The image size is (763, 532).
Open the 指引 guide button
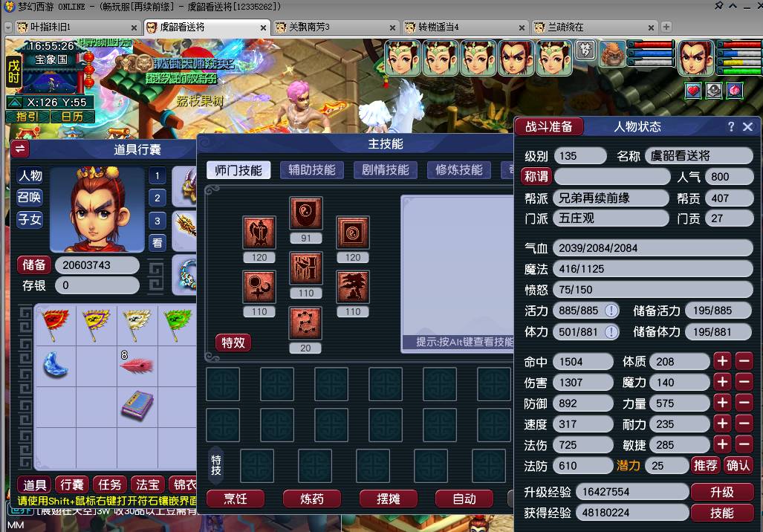pos(27,117)
